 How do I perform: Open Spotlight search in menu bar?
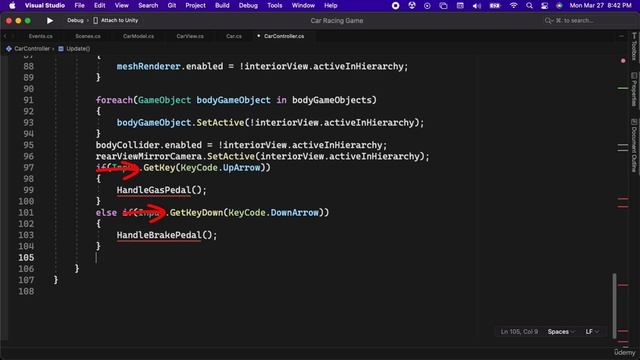coord(529,6)
